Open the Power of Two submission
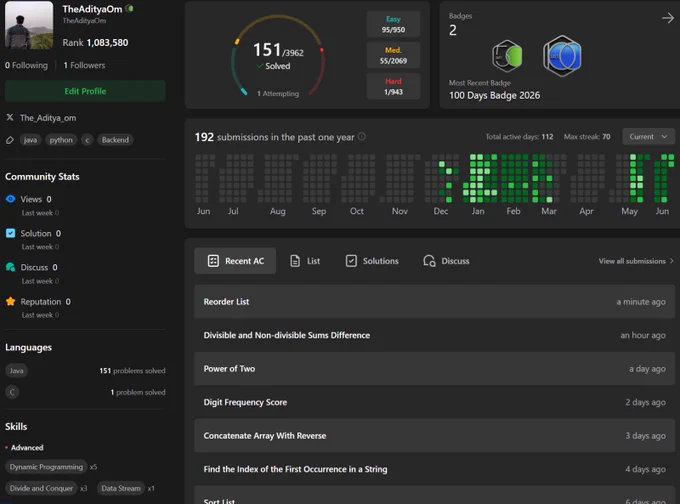Viewport: 680px width, 504px height. 434,369
